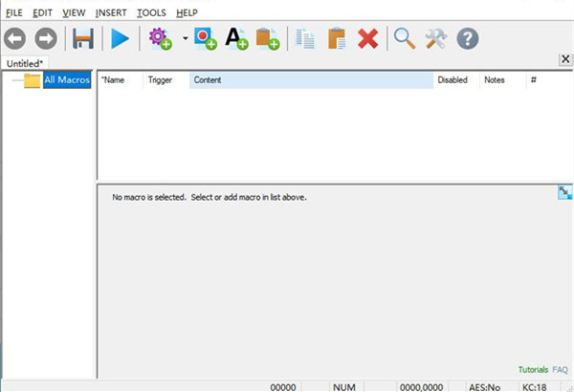Add text macro with letter A icon
Screen dimensions: 574x392
[x=235, y=38]
